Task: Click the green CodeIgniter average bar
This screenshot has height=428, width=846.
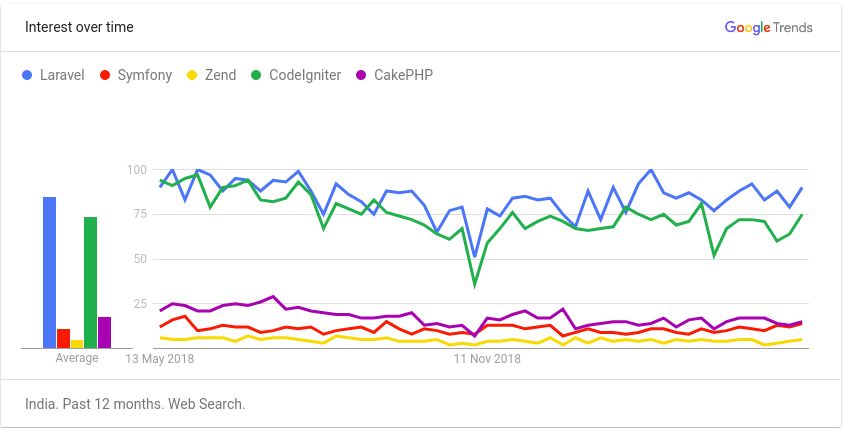Action: 91,282
